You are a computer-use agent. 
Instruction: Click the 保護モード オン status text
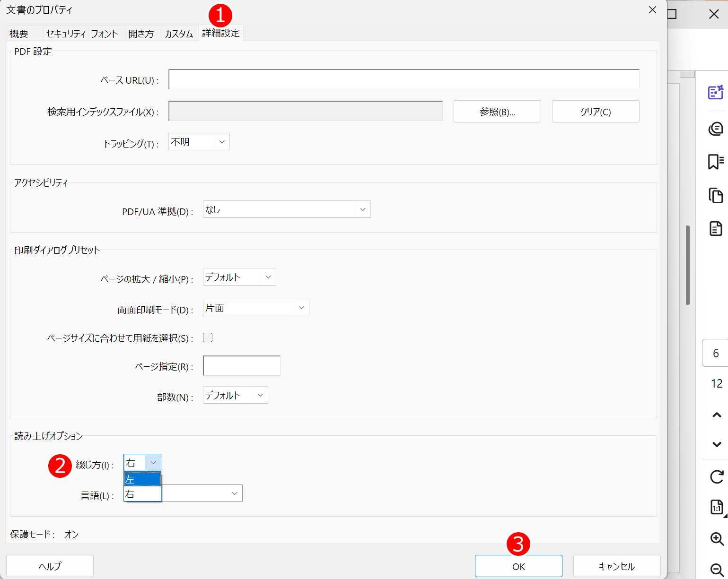[44, 535]
